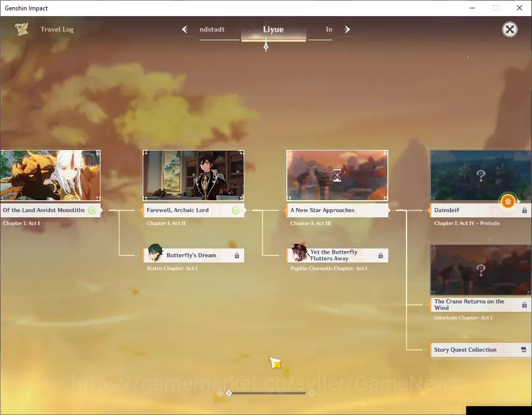Click the timeline scroll slider handle

tap(229, 393)
